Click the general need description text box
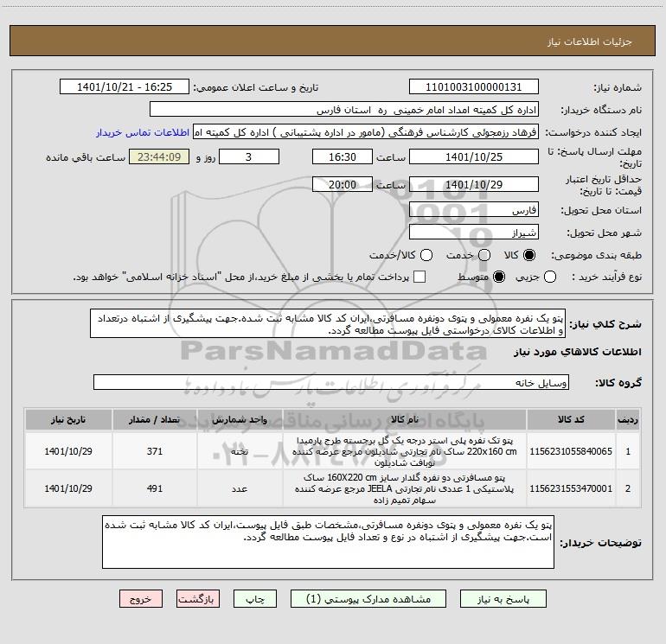This screenshot has height=644, width=666. click(x=328, y=323)
